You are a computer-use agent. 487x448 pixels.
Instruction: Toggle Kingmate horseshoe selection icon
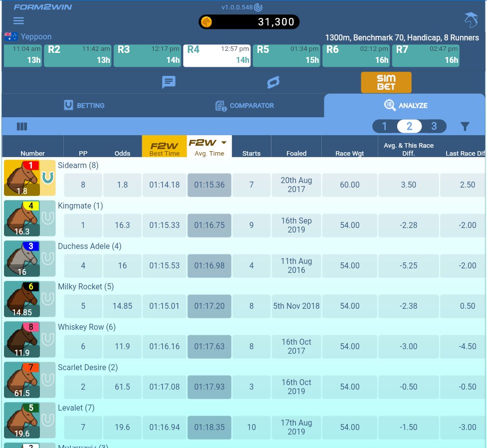tap(48, 218)
